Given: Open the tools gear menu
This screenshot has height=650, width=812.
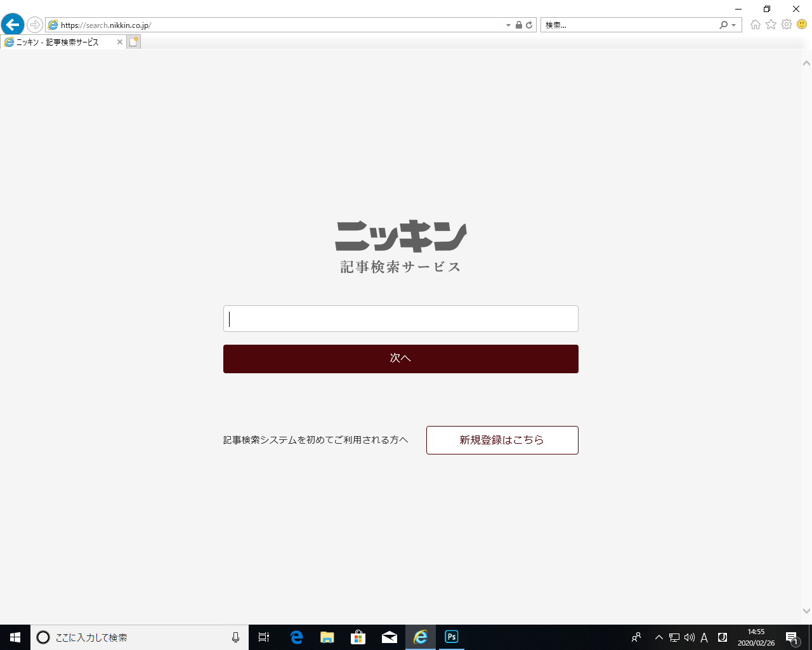Looking at the screenshot, I should pyautogui.click(x=787, y=24).
